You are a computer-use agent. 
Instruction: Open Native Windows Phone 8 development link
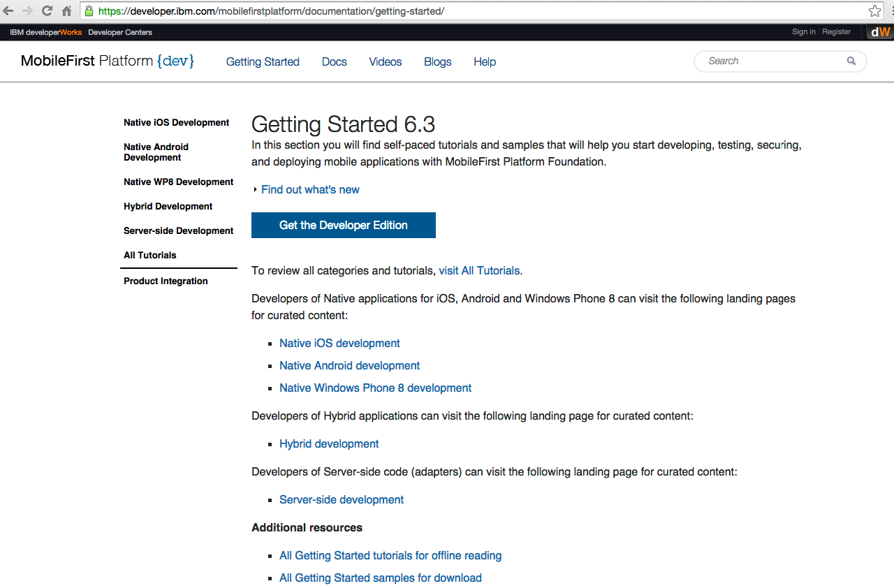tap(376, 388)
